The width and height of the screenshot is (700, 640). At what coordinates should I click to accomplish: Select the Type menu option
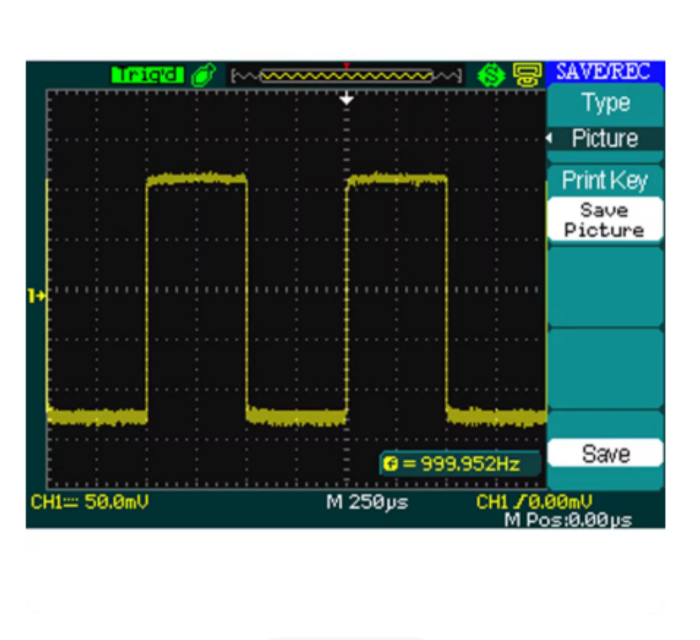[x=605, y=104]
